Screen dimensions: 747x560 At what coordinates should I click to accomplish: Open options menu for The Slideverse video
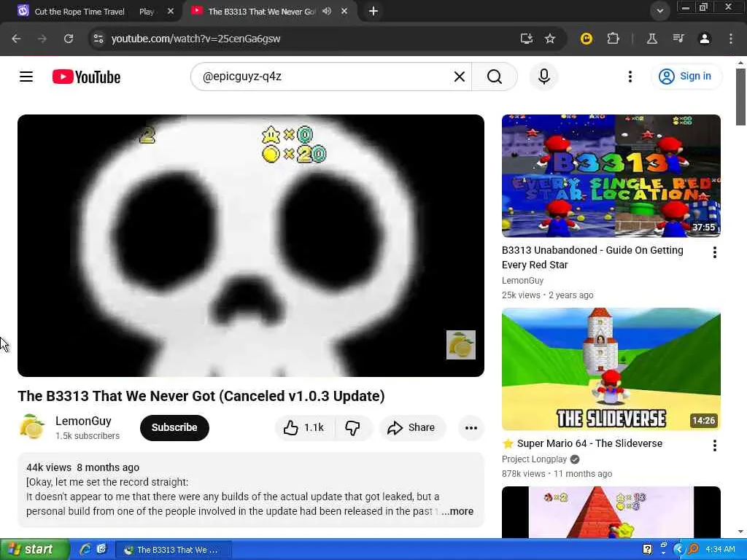click(715, 446)
